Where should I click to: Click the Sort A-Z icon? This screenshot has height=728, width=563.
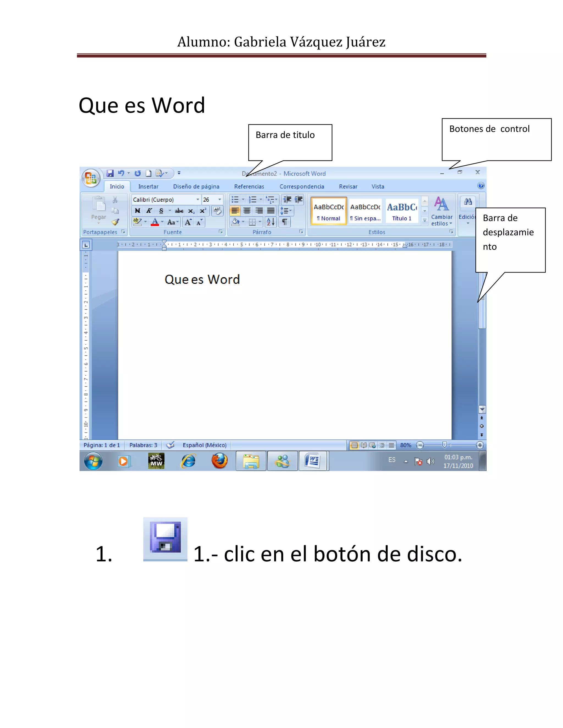(x=271, y=222)
